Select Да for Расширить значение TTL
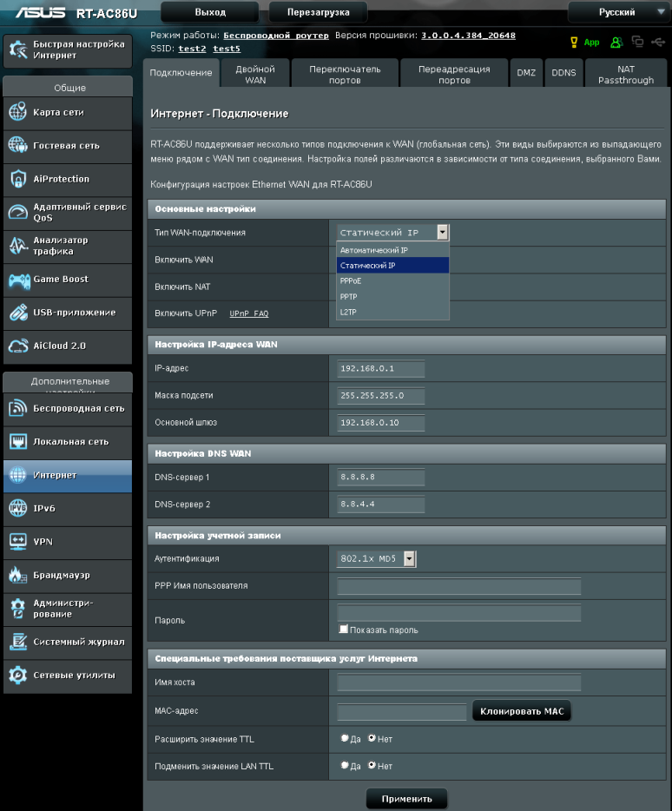The height and width of the screenshot is (811, 672). coord(345,738)
